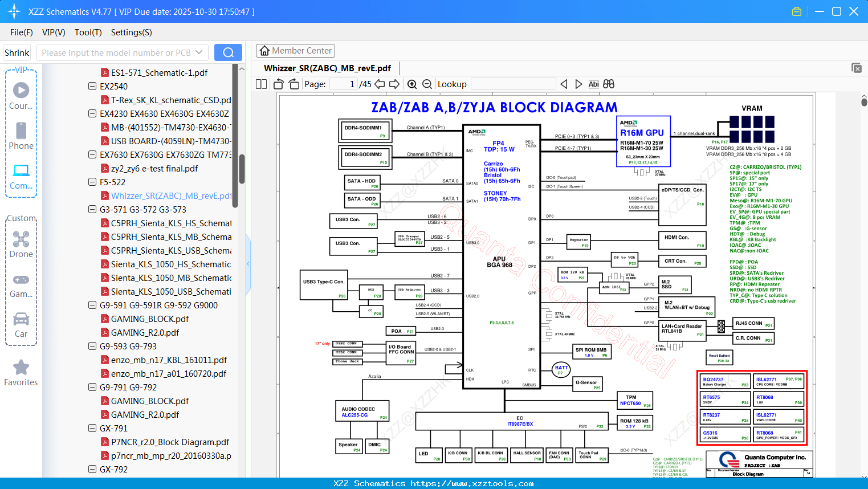
Task: Collapse the GX-791 tree node
Action: tap(92, 428)
